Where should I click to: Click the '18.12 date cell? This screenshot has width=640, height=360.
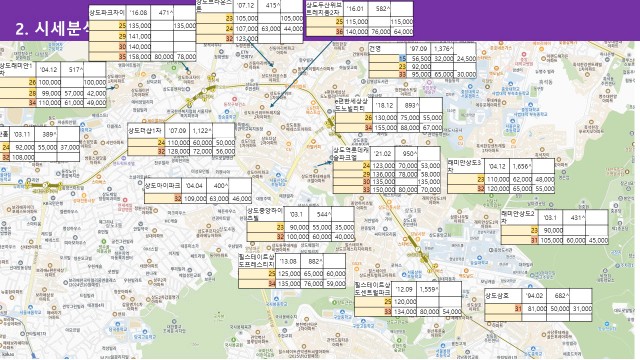point(384,105)
